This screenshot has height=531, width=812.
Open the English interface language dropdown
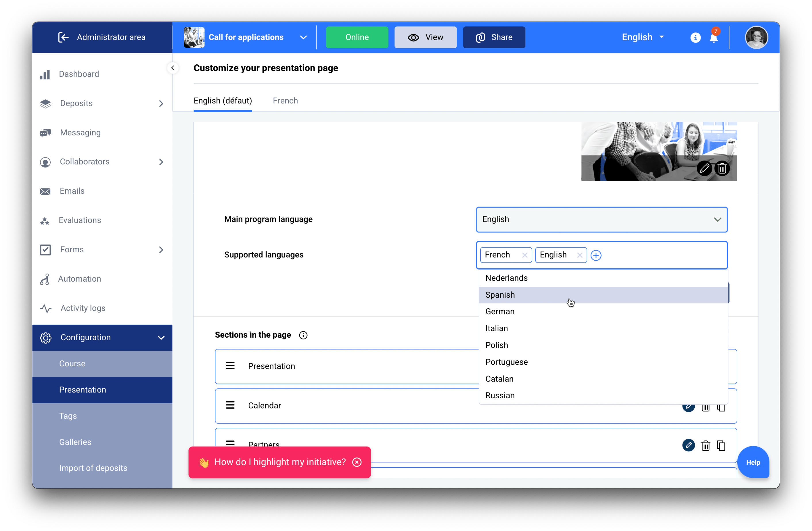[x=643, y=37]
